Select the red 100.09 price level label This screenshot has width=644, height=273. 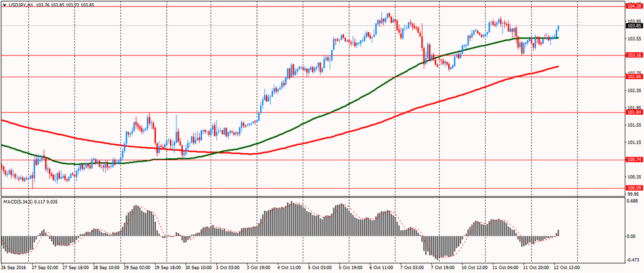[634, 188]
